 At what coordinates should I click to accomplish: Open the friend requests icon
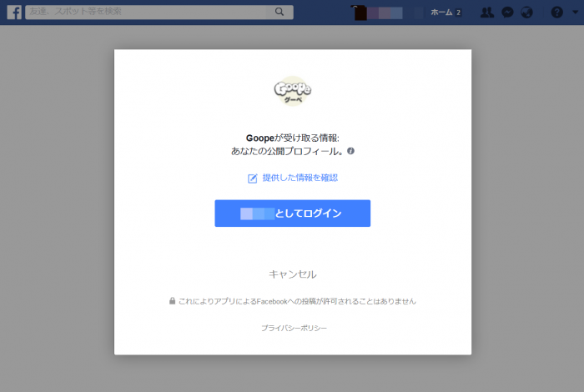[486, 13]
